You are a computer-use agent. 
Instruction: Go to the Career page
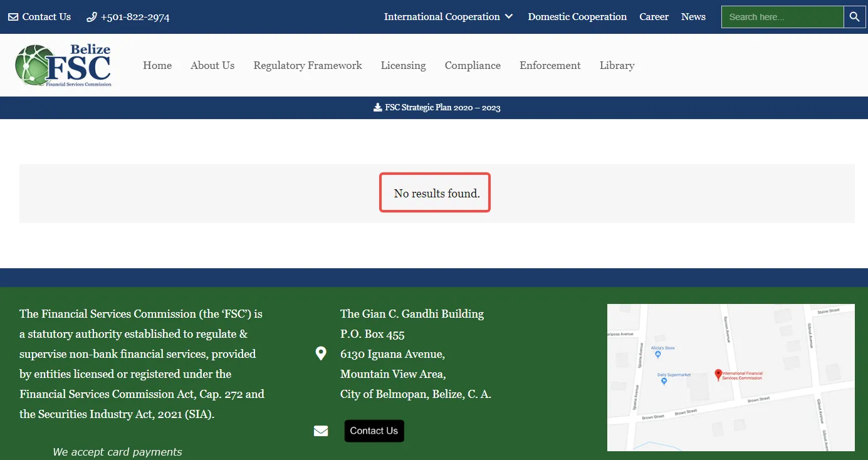coord(654,17)
